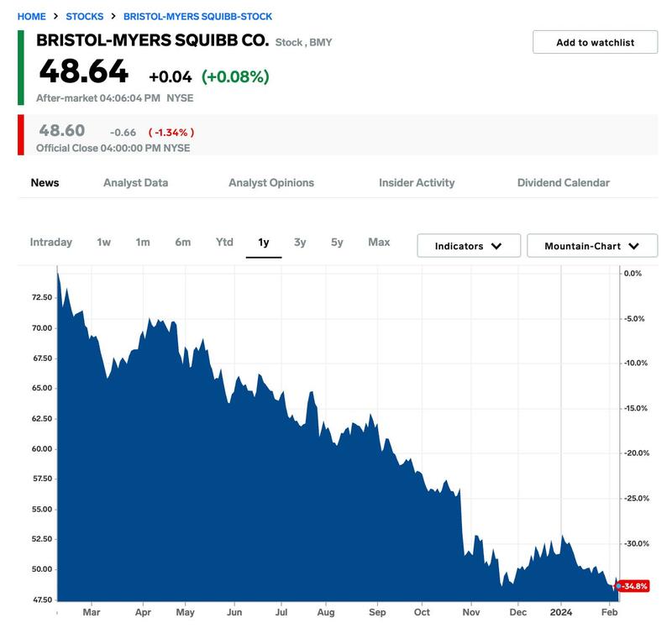Click the Aug date axis label

[326, 613]
